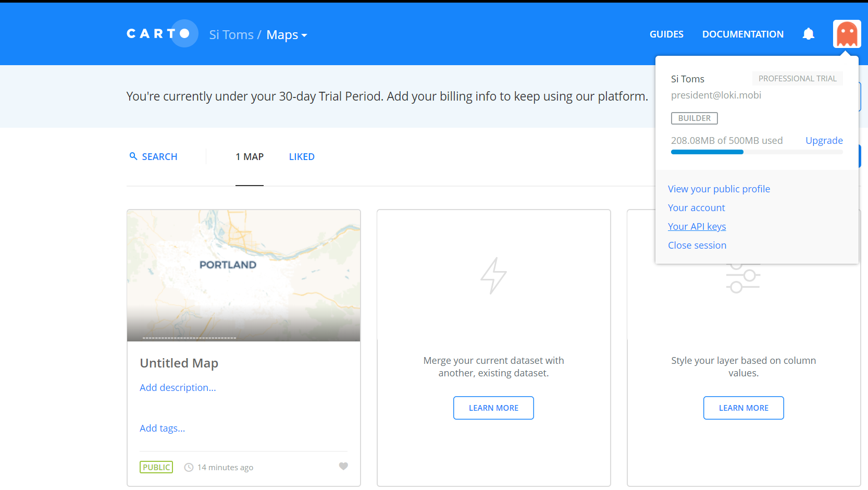Click the search magnifier icon
The width and height of the screenshot is (868, 490).
point(133,156)
